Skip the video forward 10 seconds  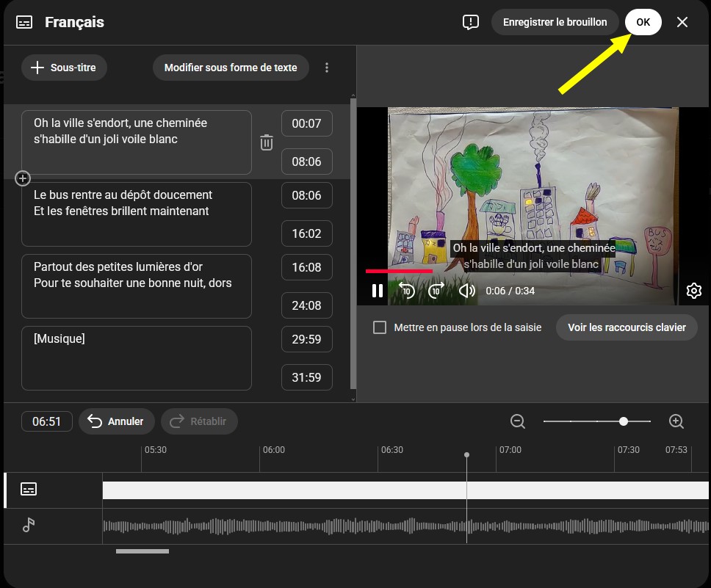436,291
